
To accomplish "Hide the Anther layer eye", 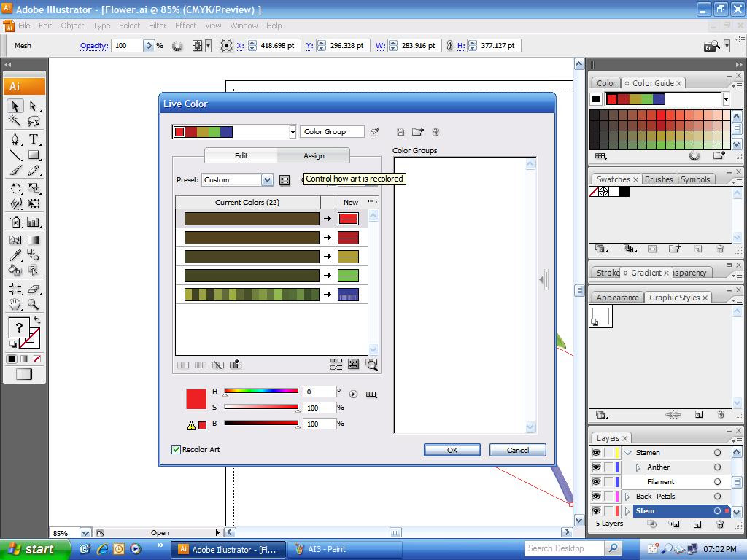I will pos(596,467).
